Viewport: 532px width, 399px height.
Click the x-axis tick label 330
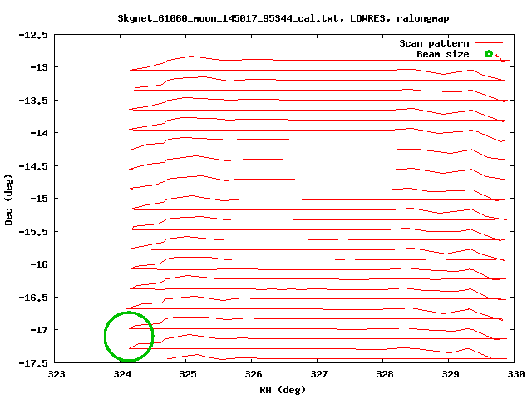[516, 374]
